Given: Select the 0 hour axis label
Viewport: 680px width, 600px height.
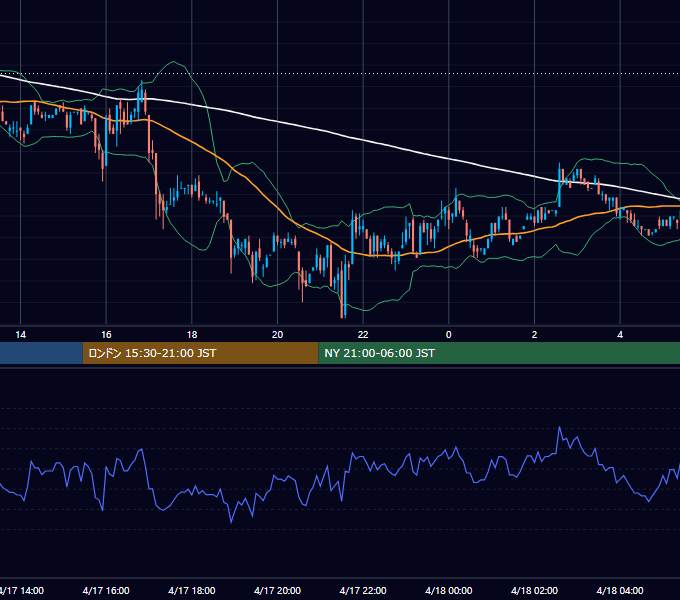Looking at the screenshot, I should 449,335.
